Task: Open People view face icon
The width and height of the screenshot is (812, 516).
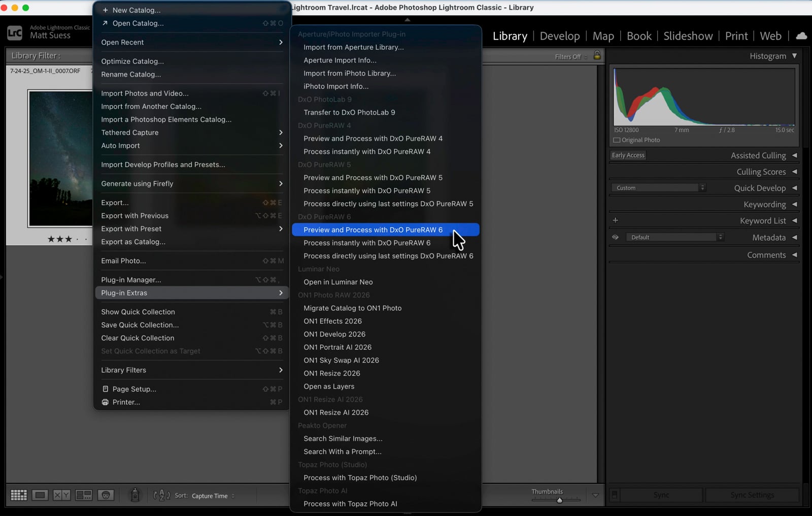Action: tap(106, 495)
